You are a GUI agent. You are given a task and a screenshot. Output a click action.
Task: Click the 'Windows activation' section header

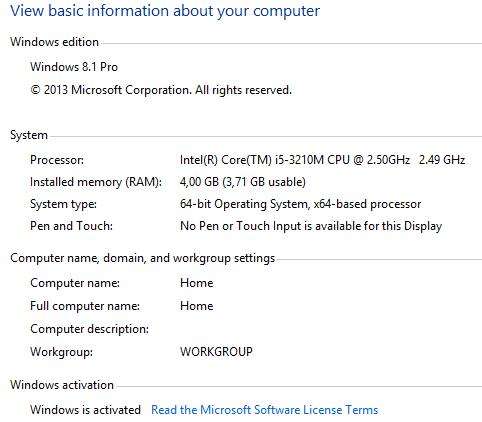coord(62,385)
